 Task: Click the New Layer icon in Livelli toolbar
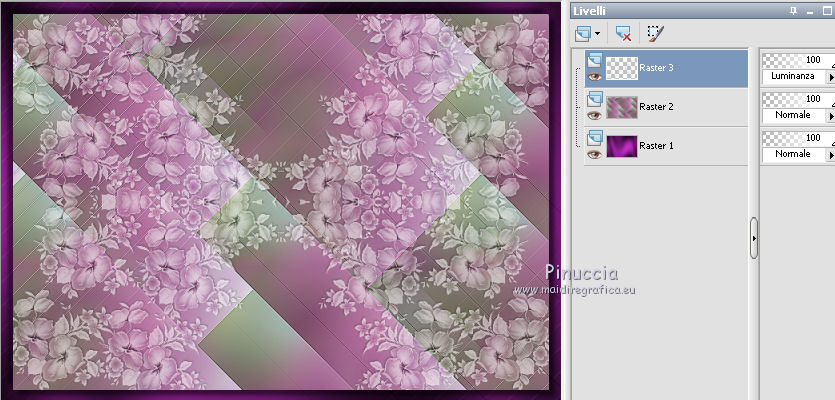coord(583,34)
